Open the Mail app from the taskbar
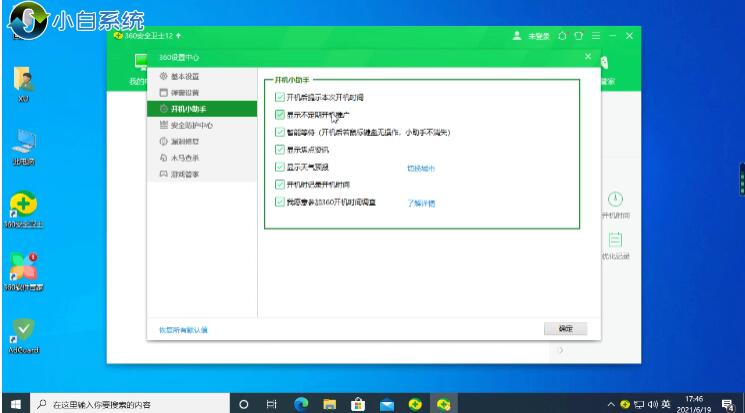The height and width of the screenshot is (413, 745). pos(387,404)
